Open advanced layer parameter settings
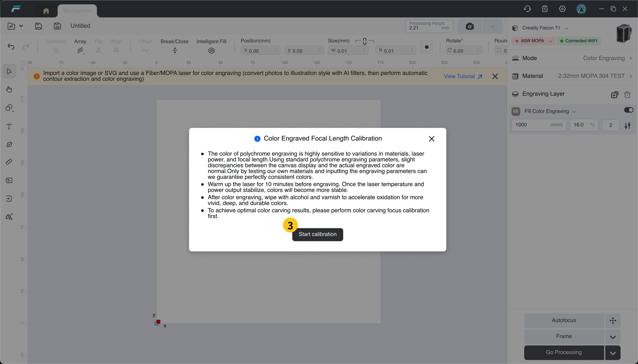638x364 pixels. click(x=627, y=126)
